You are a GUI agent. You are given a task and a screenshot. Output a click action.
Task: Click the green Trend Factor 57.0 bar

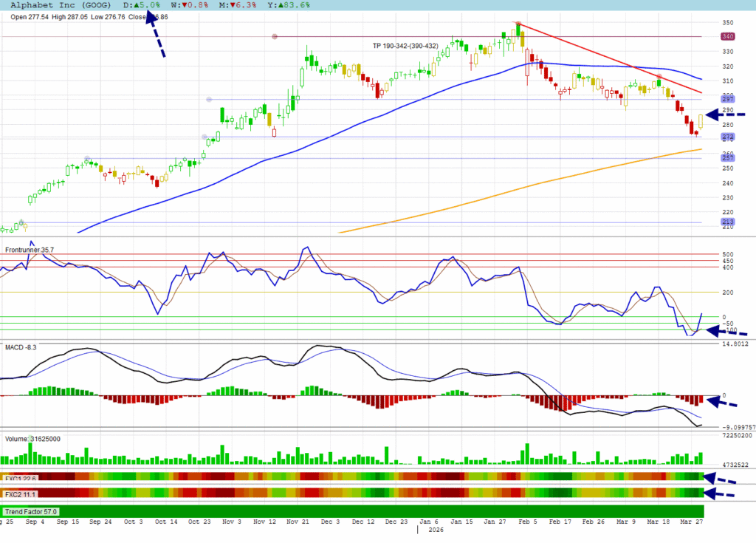tap(353, 511)
